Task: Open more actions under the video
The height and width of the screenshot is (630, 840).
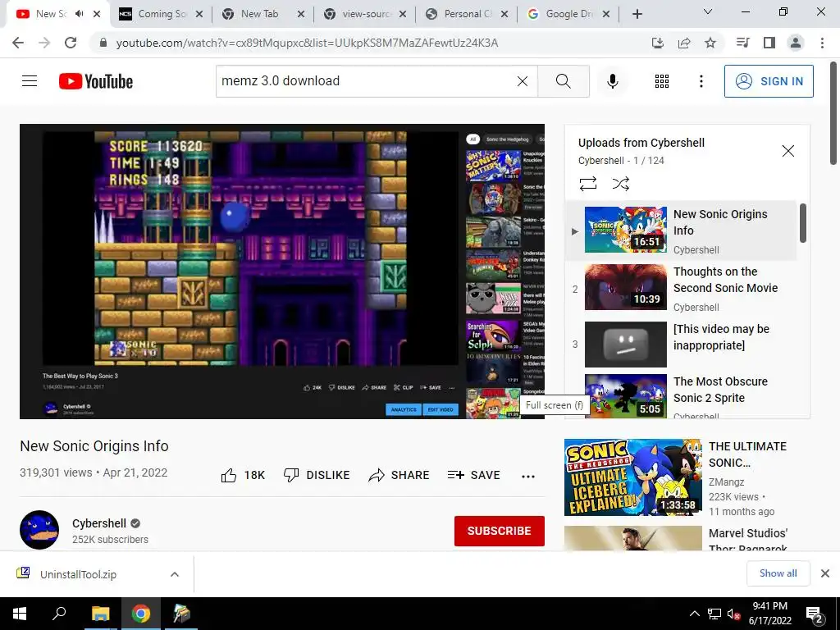Action: (528, 477)
